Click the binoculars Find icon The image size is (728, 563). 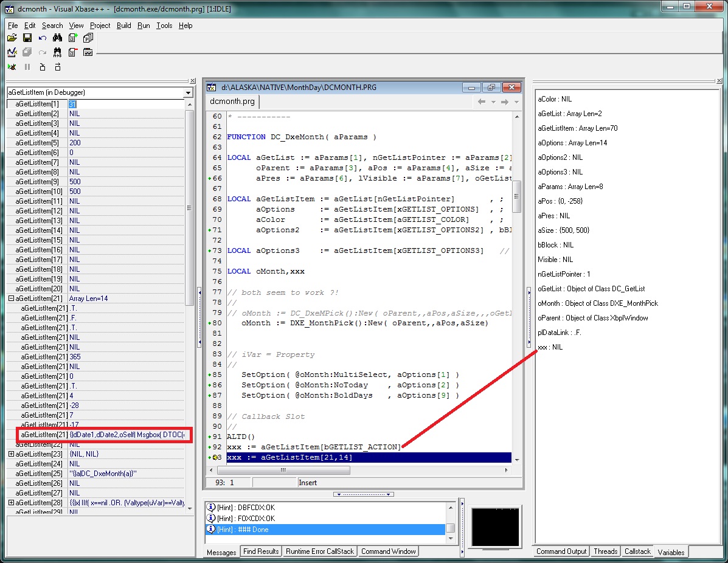57,38
